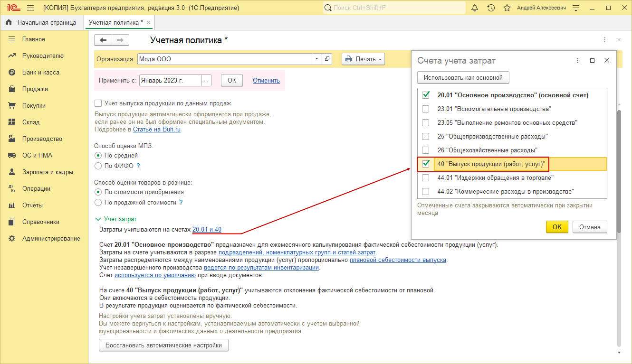Check account 23.01 Вспомогательные производства
The image size is (632, 364).
426,109
